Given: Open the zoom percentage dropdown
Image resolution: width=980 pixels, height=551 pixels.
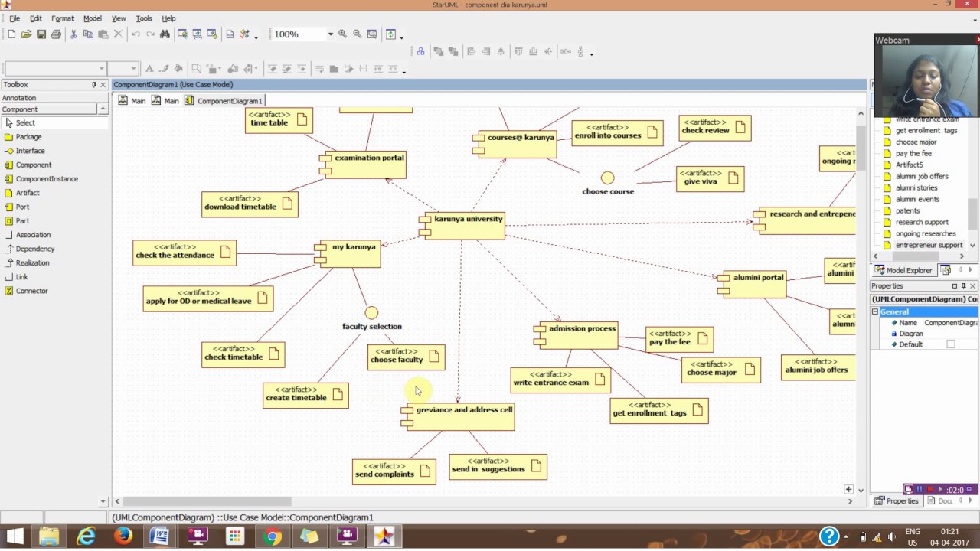Looking at the screenshot, I should [x=331, y=34].
